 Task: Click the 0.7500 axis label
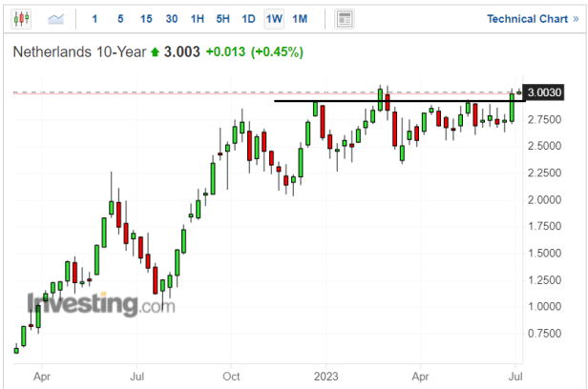pyautogui.click(x=544, y=333)
